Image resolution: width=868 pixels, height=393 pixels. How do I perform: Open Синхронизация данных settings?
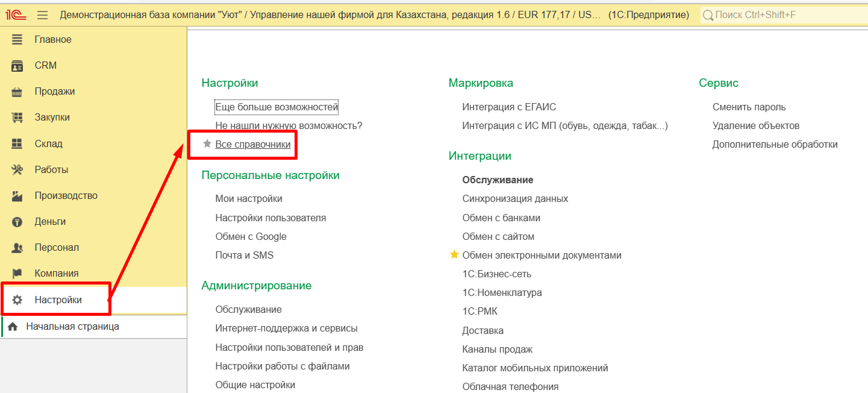coord(515,199)
